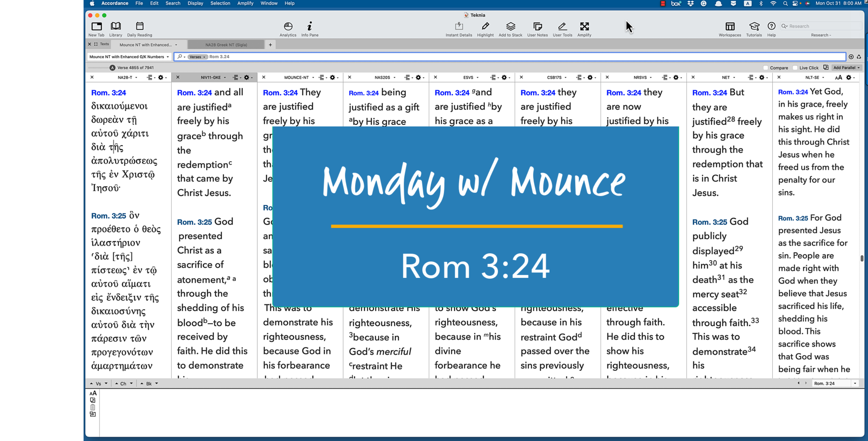Go to previous book with Bk up arrow
Viewport: 868px width, 441px height.
tap(142, 383)
